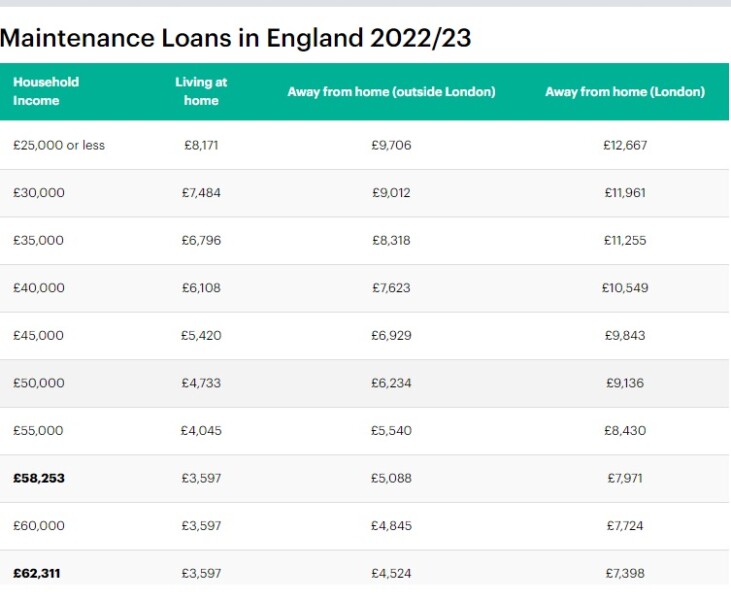Click the £9,012 outside London value
This screenshot has height=600, width=731.
pos(391,193)
